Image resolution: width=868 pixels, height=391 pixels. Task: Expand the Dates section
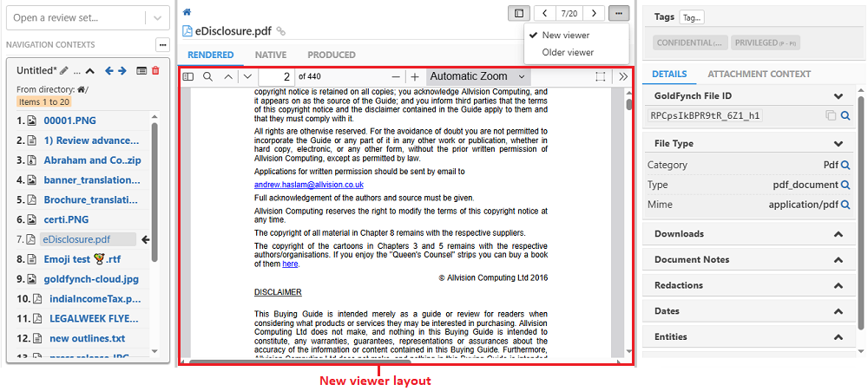pyautogui.click(x=838, y=311)
